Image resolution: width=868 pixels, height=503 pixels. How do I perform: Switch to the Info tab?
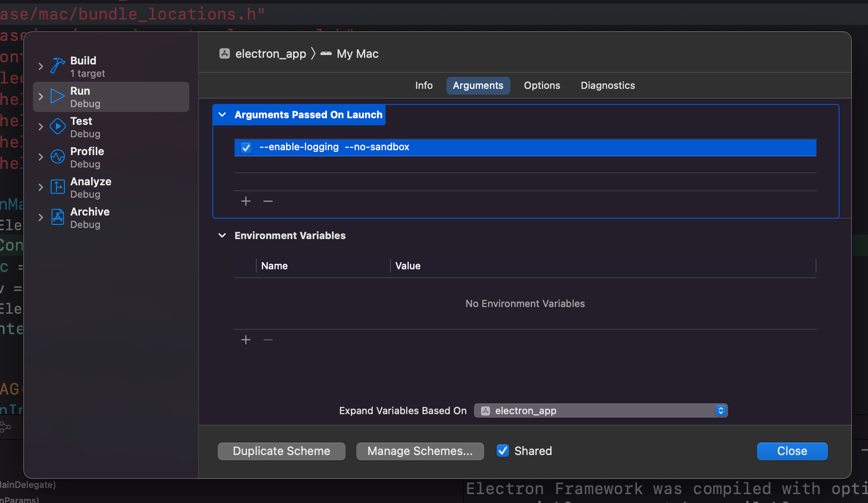424,85
